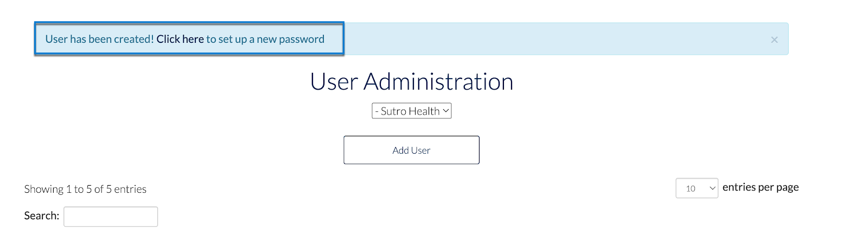
Task: Click the entries per page chevron arrow
Action: pos(712,188)
